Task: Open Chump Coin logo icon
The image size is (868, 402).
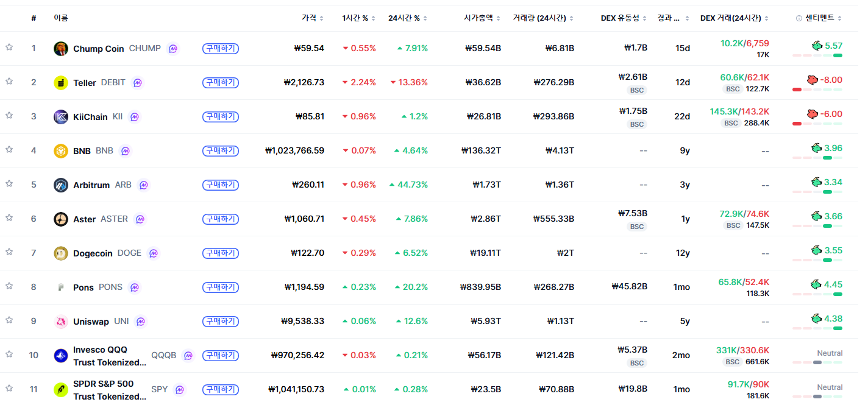Action: 61,49
